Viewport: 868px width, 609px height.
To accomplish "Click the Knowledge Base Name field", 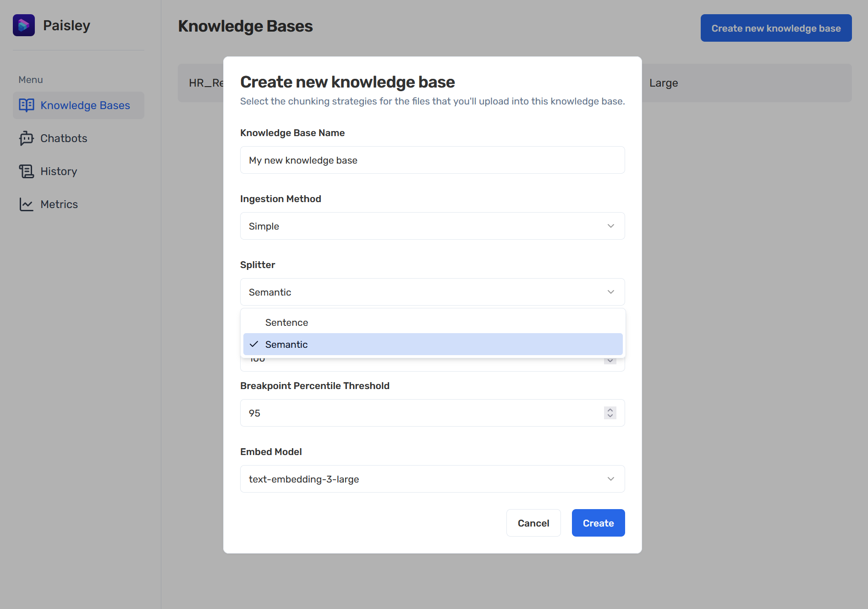I will pos(432,160).
